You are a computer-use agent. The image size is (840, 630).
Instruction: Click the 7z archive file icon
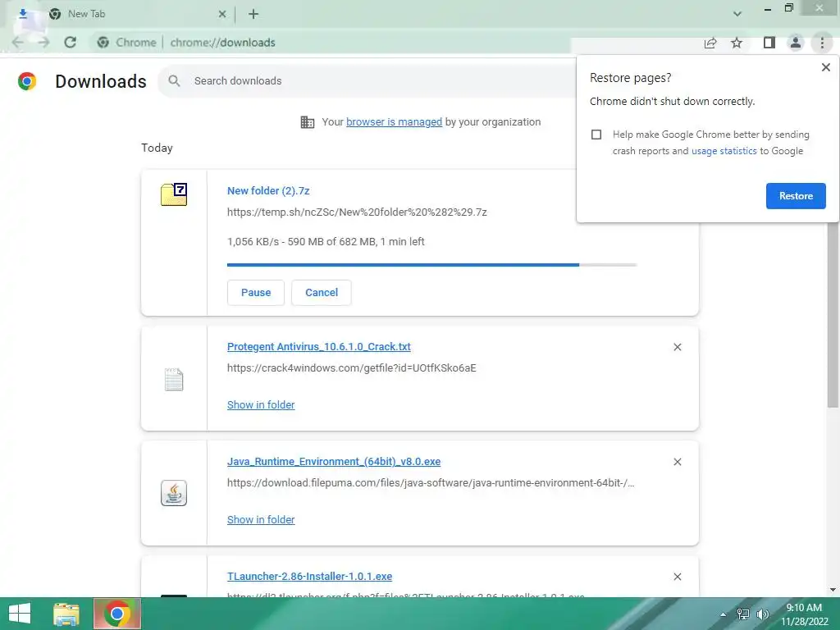click(x=174, y=194)
